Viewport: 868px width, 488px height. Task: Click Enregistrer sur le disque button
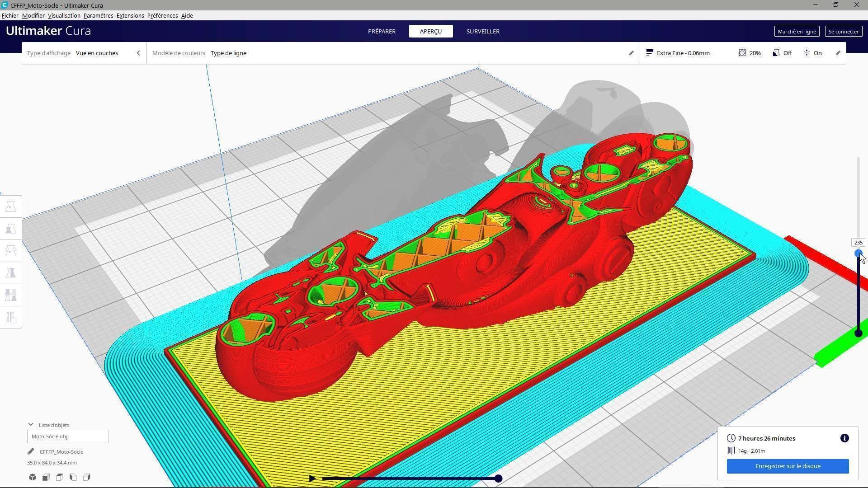[788, 466]
